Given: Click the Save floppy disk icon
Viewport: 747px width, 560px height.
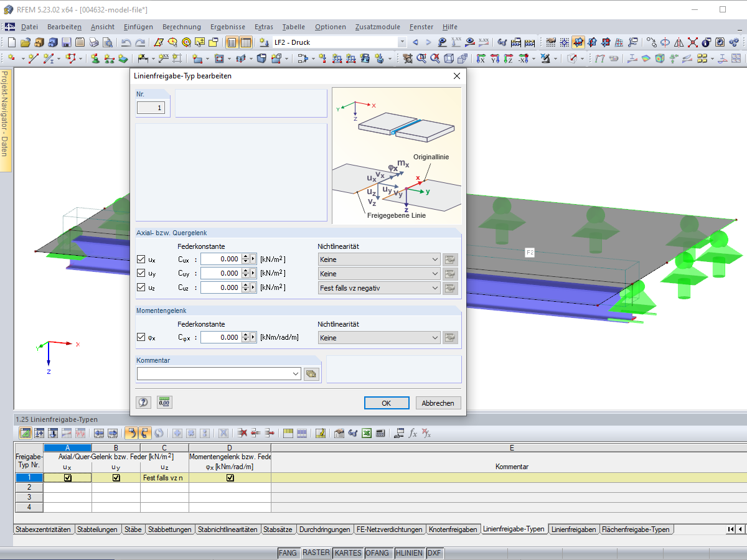Looking at the screenshot, I should 67,42.
